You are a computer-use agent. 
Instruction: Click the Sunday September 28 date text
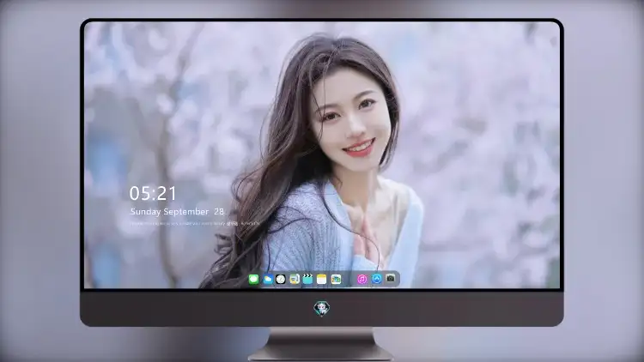click(x=177, y=211)
